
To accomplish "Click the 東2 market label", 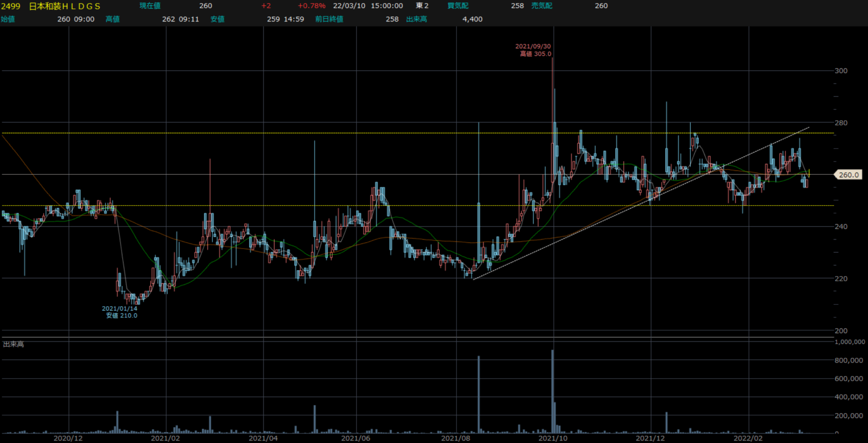I will 422,6.
